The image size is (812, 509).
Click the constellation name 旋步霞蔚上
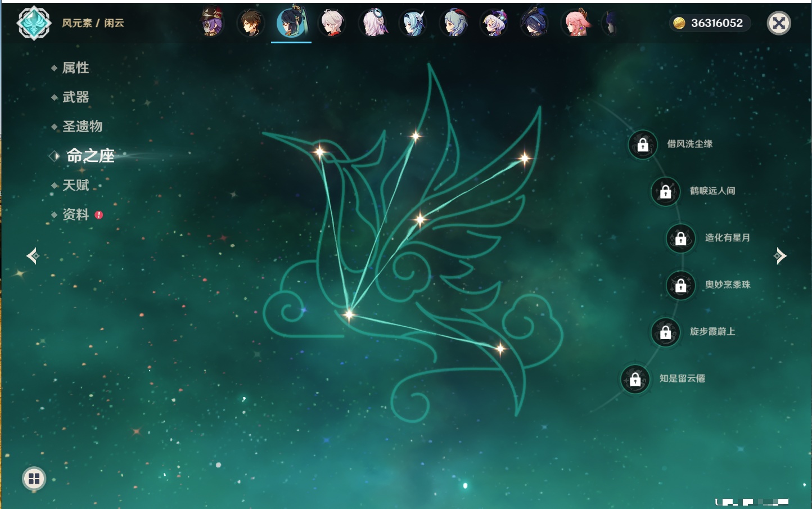point(712,331)
